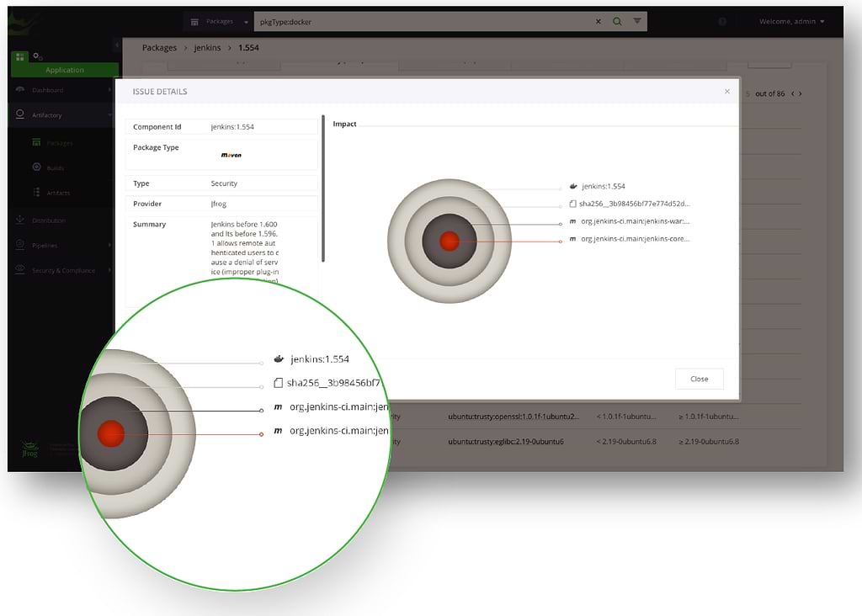The height and width of the screenshot is (616, 862).
Task: Click the Dashboard gauge icon
Action: point(20,89)
